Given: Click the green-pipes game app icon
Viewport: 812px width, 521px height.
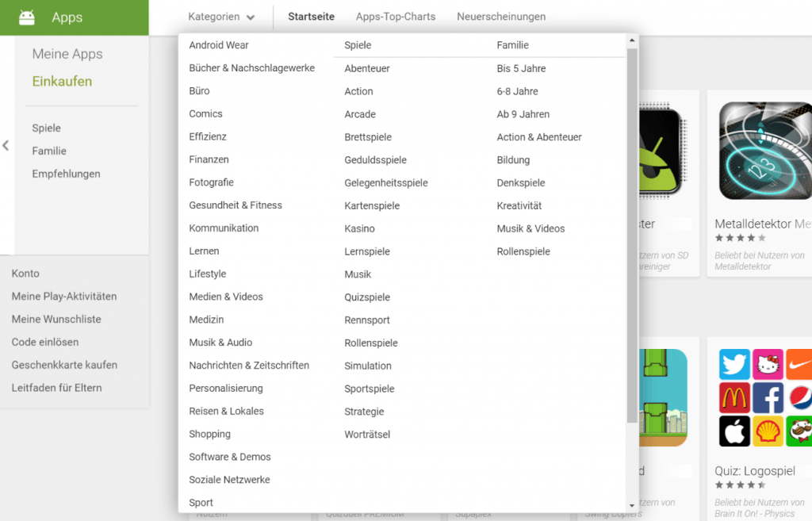Looking at the screenshot, I should pyautogui.click(x=663, y=397).
